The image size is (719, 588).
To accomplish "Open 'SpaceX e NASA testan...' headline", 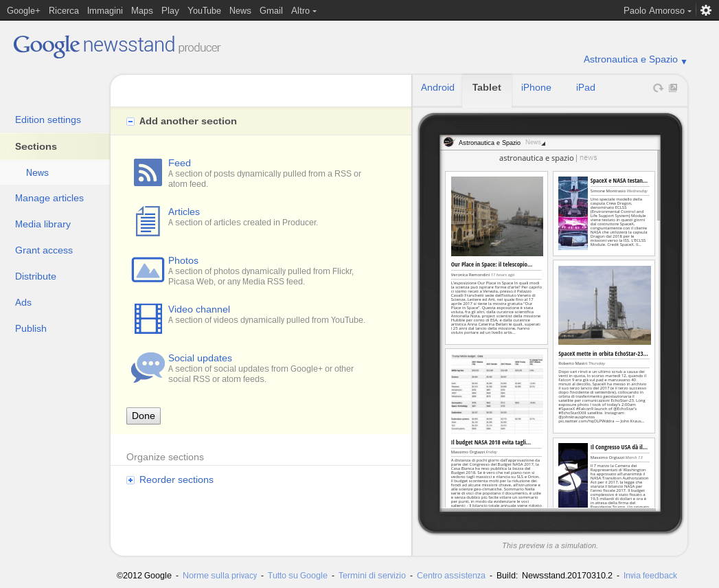I will tap(619, 181).
